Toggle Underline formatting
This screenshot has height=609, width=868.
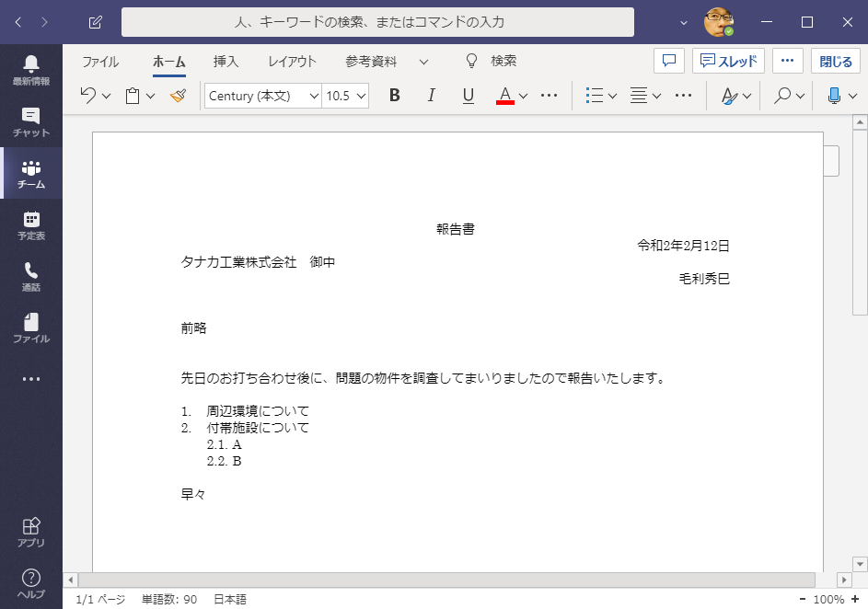[468, 96]
